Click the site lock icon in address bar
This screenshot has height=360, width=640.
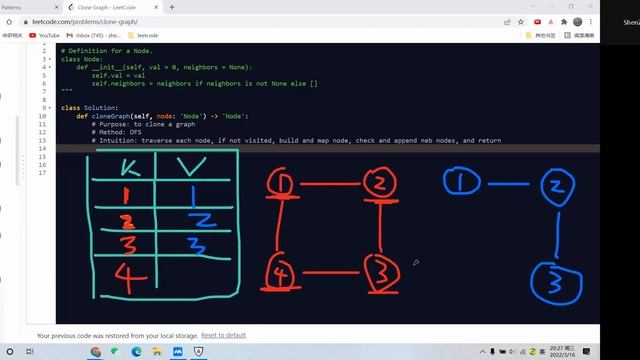(26, 22)
